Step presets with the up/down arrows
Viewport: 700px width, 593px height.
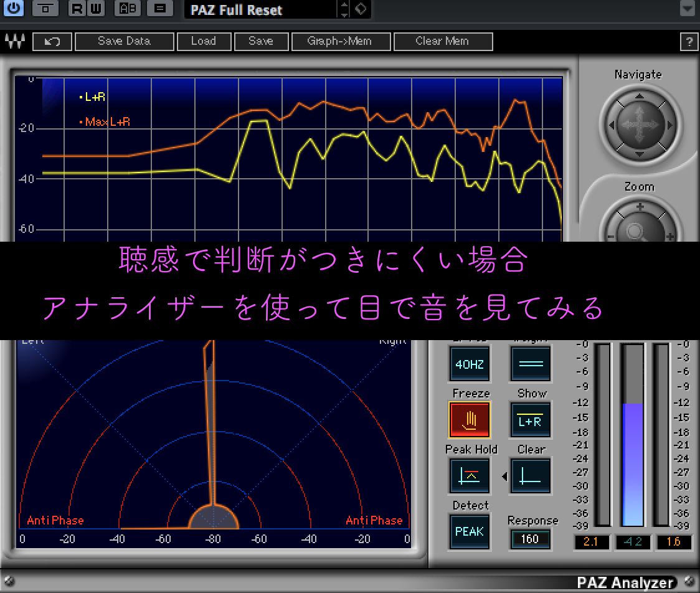[x=344, y=9]
